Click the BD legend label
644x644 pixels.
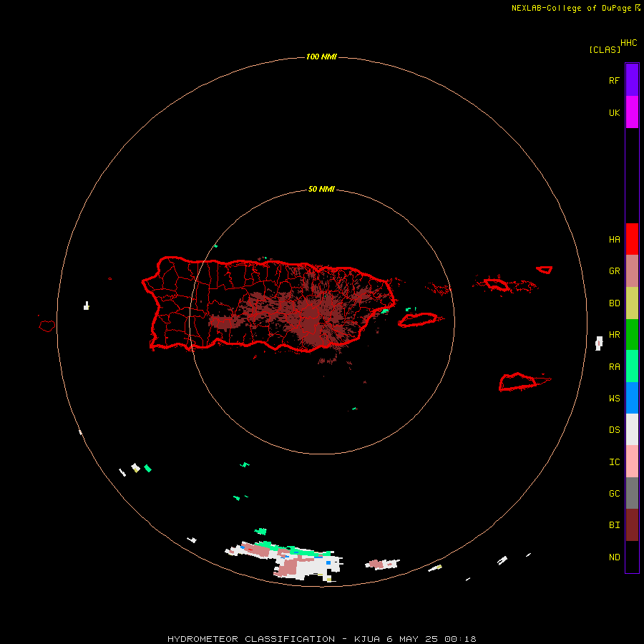614,303
